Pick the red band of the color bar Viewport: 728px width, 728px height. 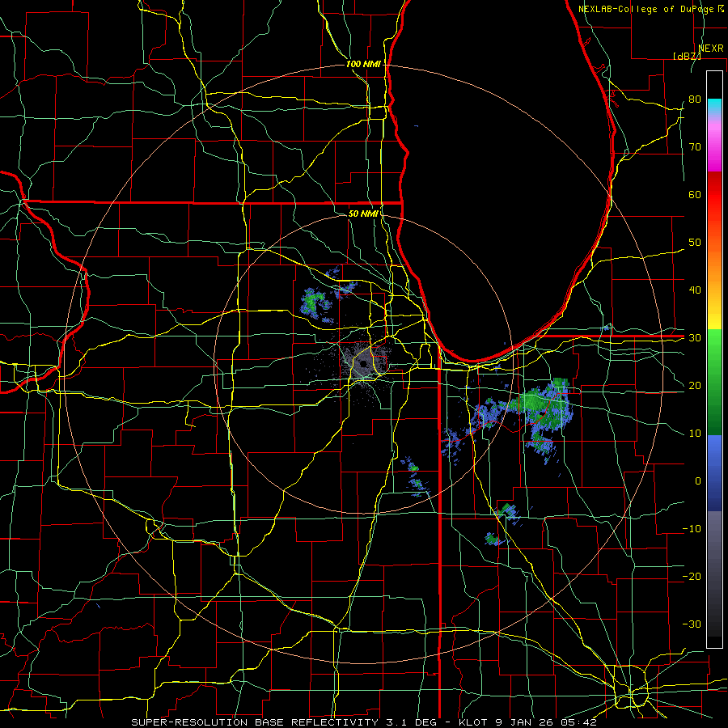pos(714,195)
